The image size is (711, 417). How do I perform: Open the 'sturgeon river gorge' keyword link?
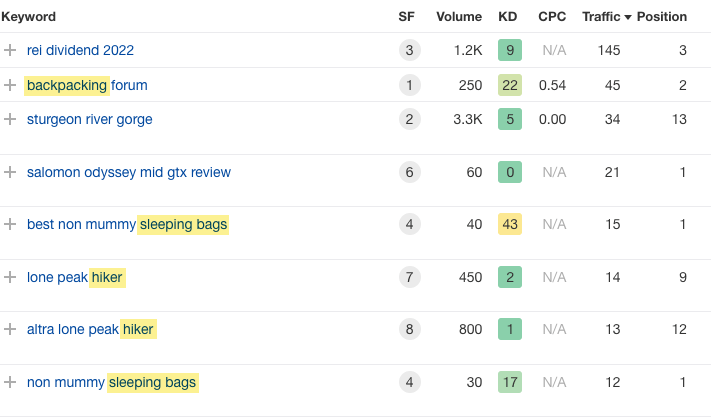(x=90, y=119)
